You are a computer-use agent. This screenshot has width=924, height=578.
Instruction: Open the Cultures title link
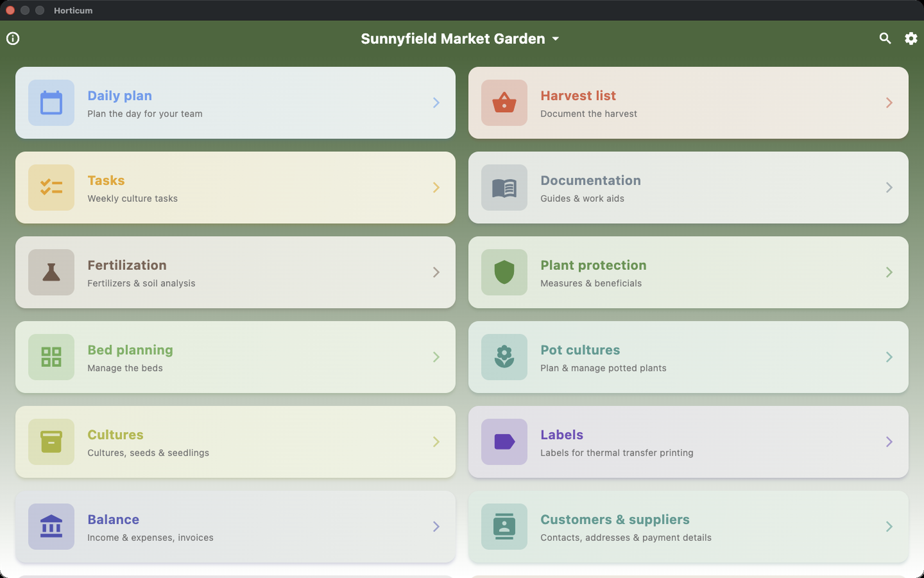point(115,435)
